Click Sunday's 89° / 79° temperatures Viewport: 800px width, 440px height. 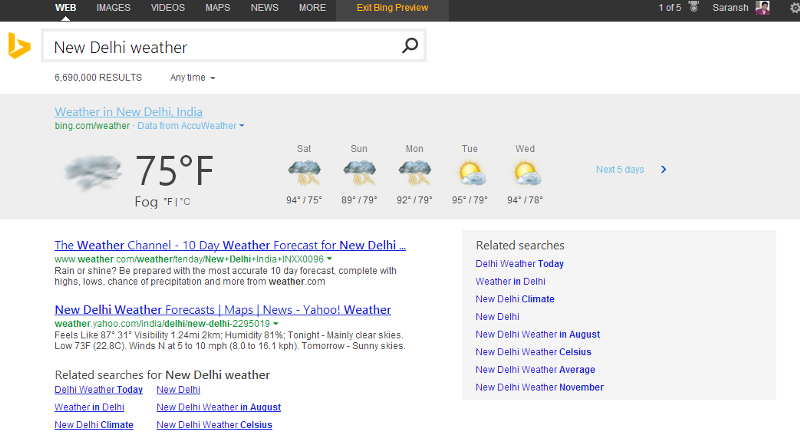pos(359,200)
